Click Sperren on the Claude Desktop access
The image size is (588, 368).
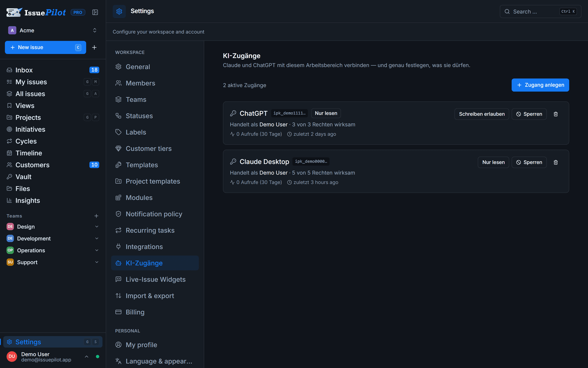(529, 162)
